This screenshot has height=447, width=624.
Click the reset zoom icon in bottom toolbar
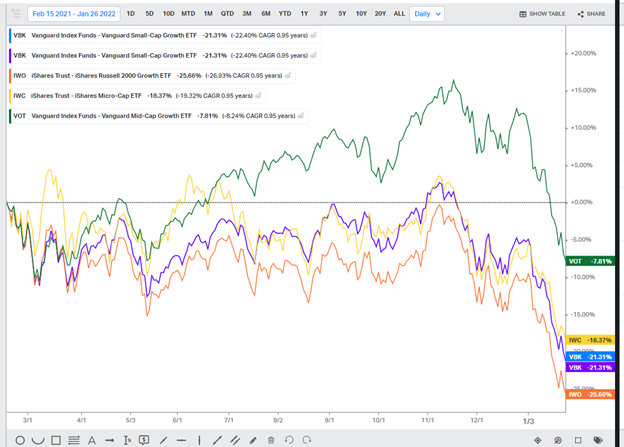[x=558, y=440]
